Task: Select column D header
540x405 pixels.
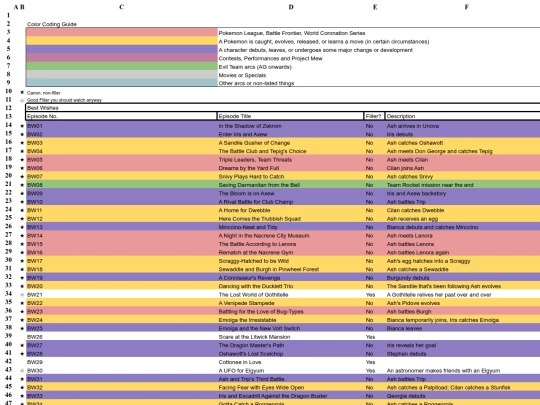Action: tap(291, 7)
